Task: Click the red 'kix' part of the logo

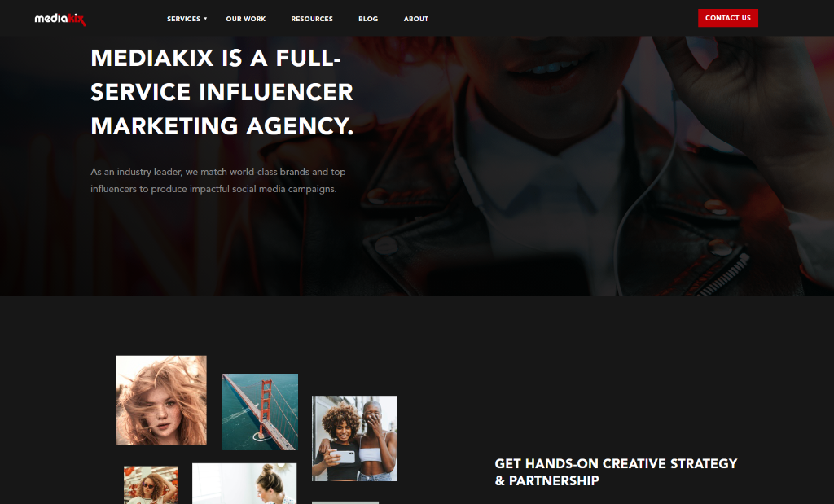Action: pos(77,20)
